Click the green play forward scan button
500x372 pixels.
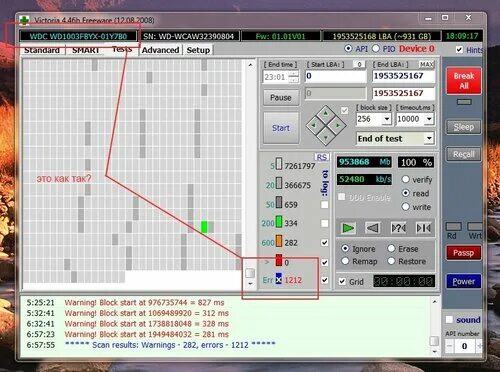[348, 228]
